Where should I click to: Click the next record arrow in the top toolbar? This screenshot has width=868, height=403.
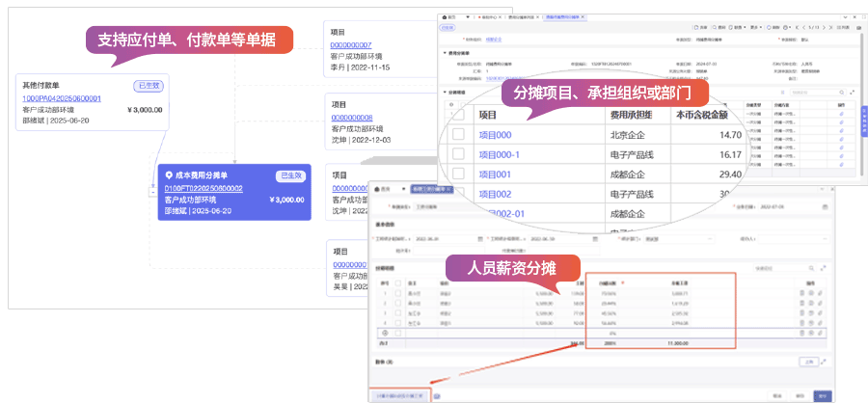(824, 29)
